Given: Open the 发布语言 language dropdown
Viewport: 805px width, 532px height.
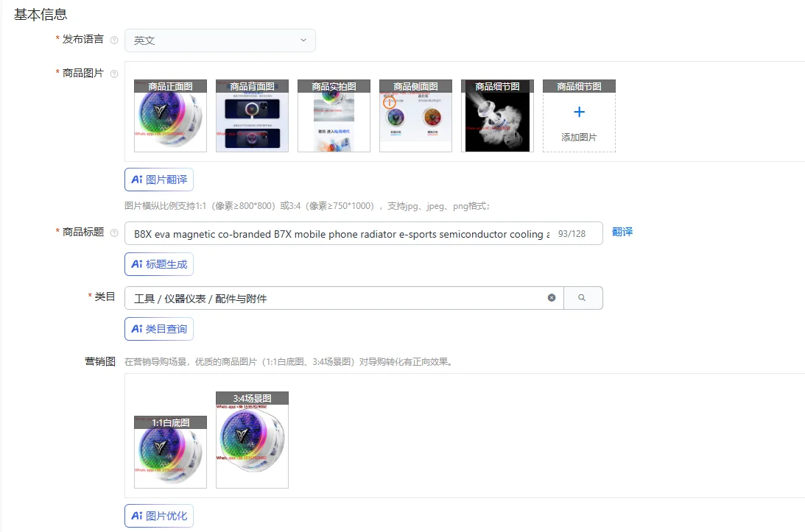Looking at the screenshot, I should pos(220,40).
